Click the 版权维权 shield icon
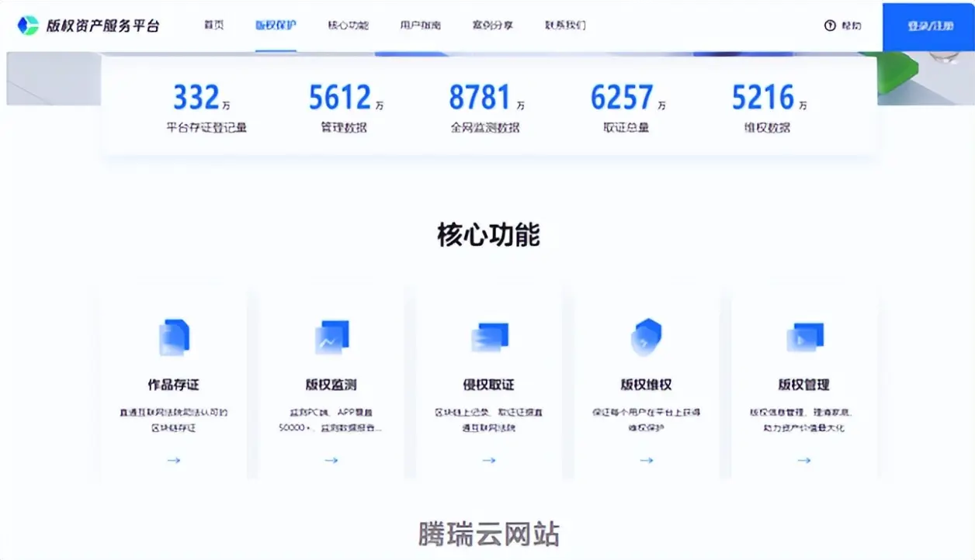This screenshot has height=560, width=975. [x=647, y=337]
